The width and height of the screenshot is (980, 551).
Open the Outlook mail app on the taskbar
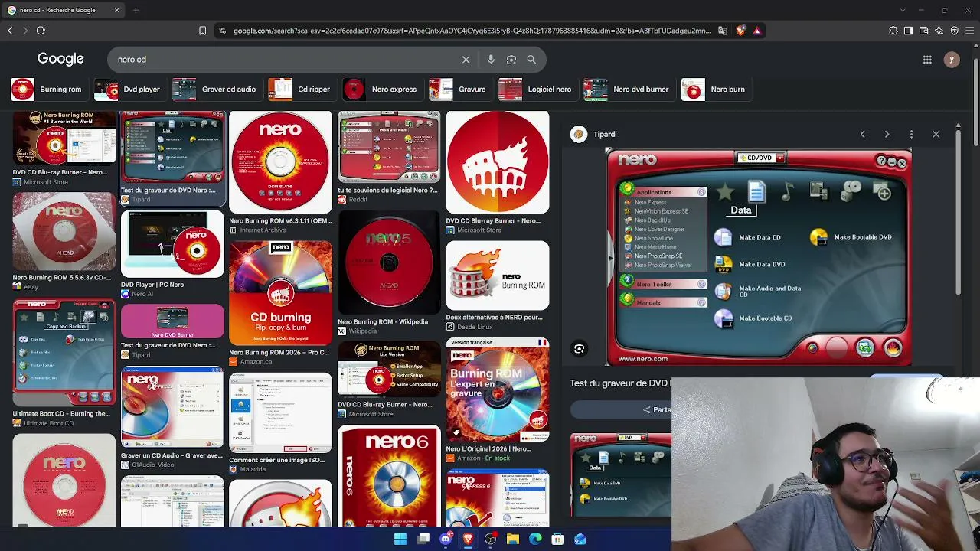coord(580,539)
